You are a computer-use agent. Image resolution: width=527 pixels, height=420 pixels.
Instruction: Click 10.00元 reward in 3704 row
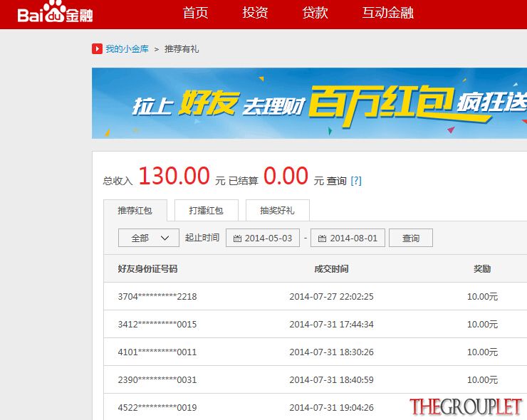point(482,297)
